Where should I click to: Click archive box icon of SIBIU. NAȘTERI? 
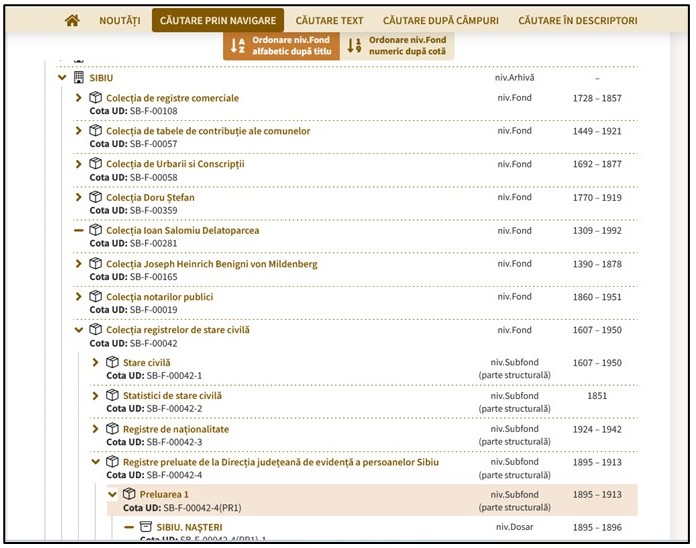click(x=146, y=527)
